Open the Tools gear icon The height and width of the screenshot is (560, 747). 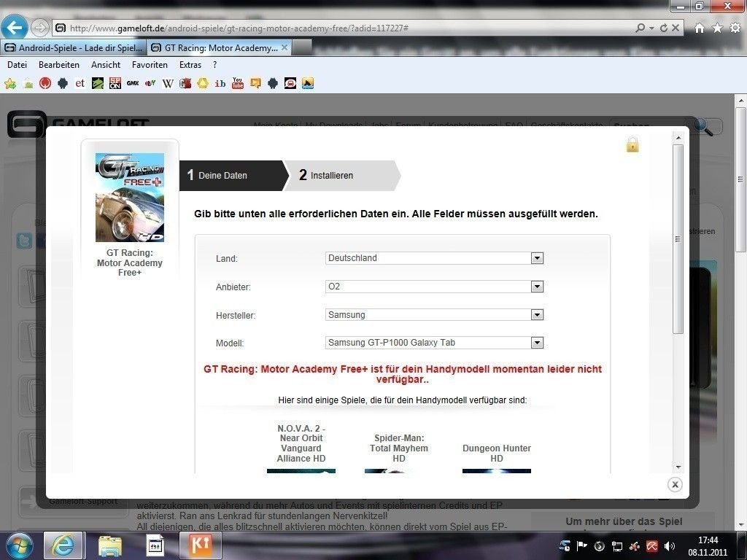(735, 28)
